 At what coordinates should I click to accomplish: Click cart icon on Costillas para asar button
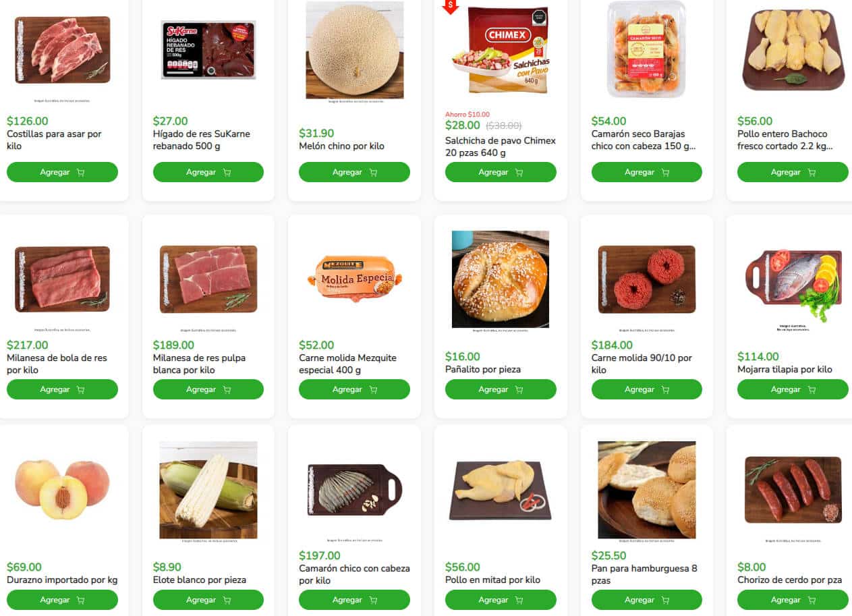[x=81, y=173]
